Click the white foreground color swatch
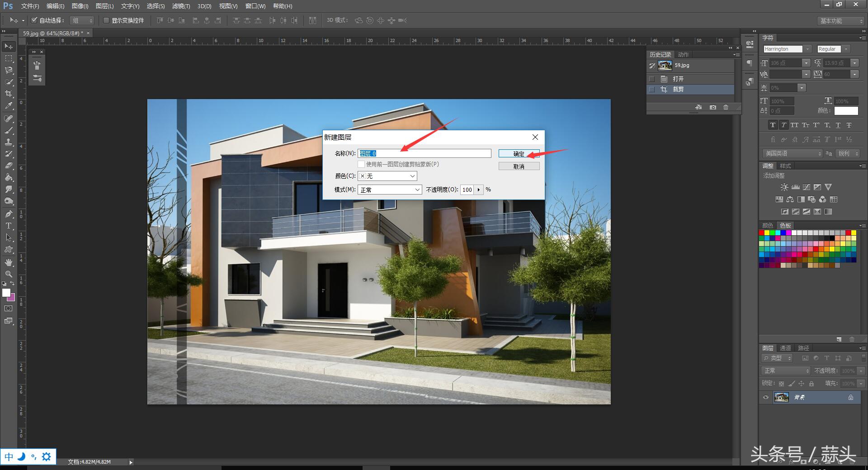This screenshot has width=868, height=470. pyautogui.click(x=6, y=293)
